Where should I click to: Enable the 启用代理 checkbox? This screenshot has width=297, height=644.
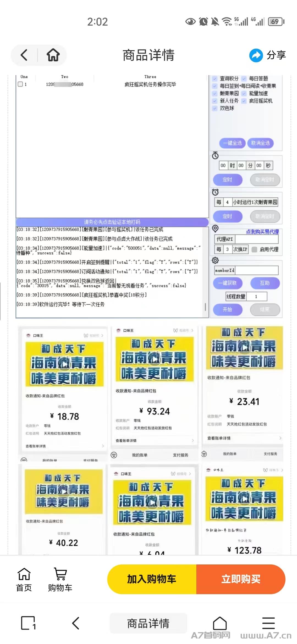pos(254,249)
